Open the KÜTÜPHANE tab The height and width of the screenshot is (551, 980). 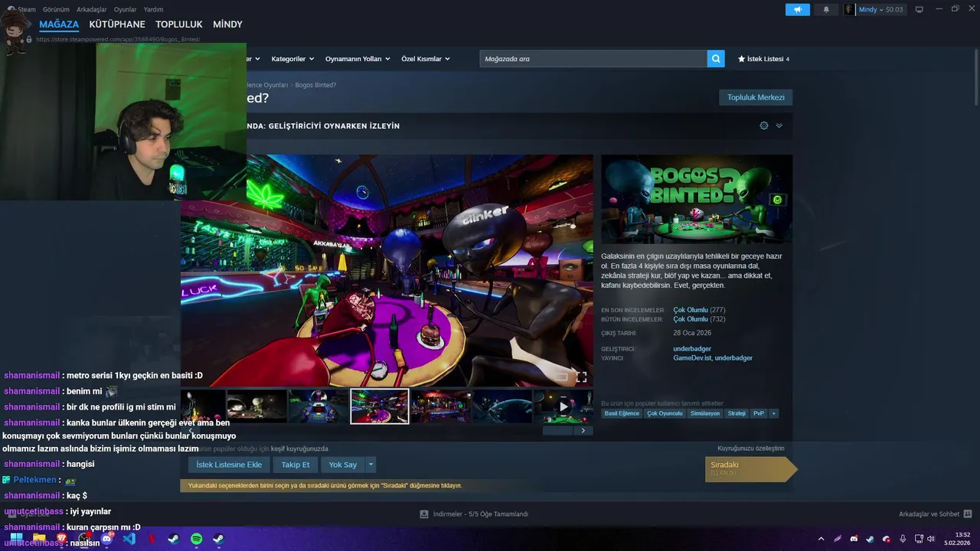117,24
